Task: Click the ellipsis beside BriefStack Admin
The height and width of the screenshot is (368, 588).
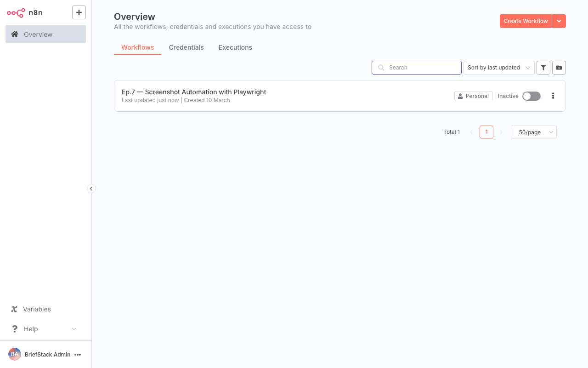Action: click(78, 354)
